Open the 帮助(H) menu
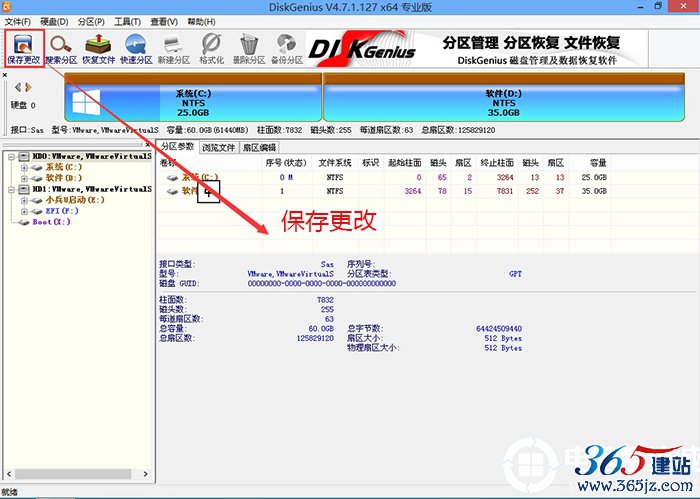Viewport: 700px width, 499px height. tap(201, 22)
